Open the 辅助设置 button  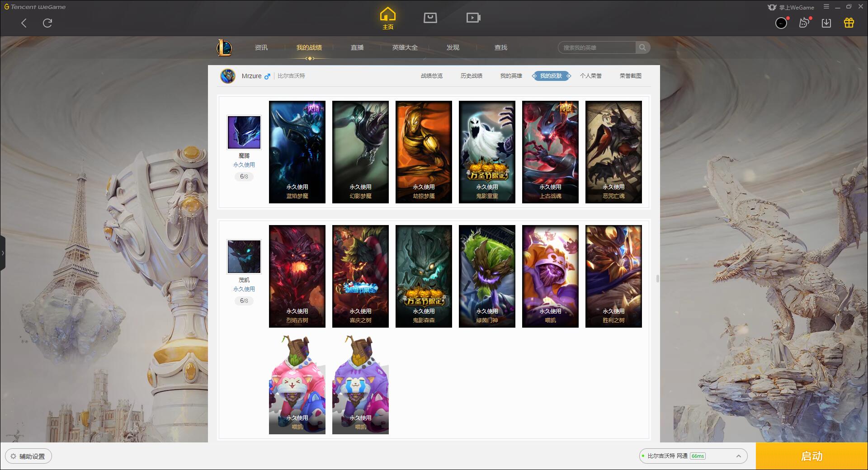[28, 456]
